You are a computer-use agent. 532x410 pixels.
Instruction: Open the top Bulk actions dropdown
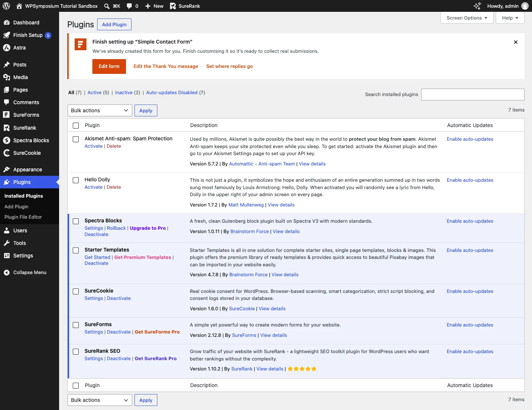click(x=100, y=110)
